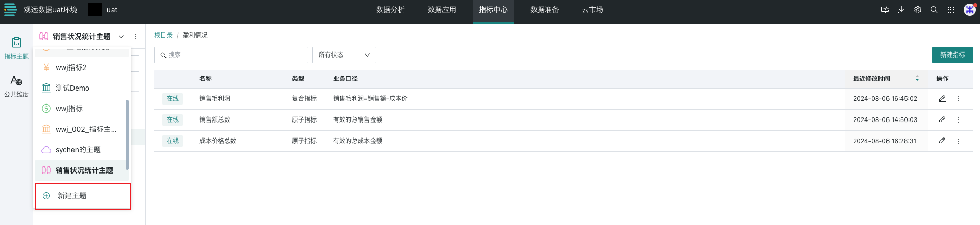Open more options beside the theme title

[x=135, y=37]
